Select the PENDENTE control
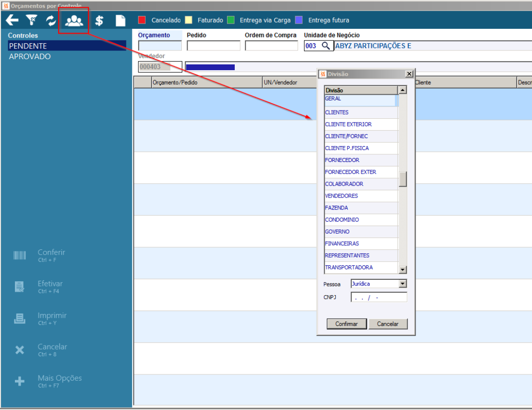This screenshot has height=410, width=532. (67, 46)
